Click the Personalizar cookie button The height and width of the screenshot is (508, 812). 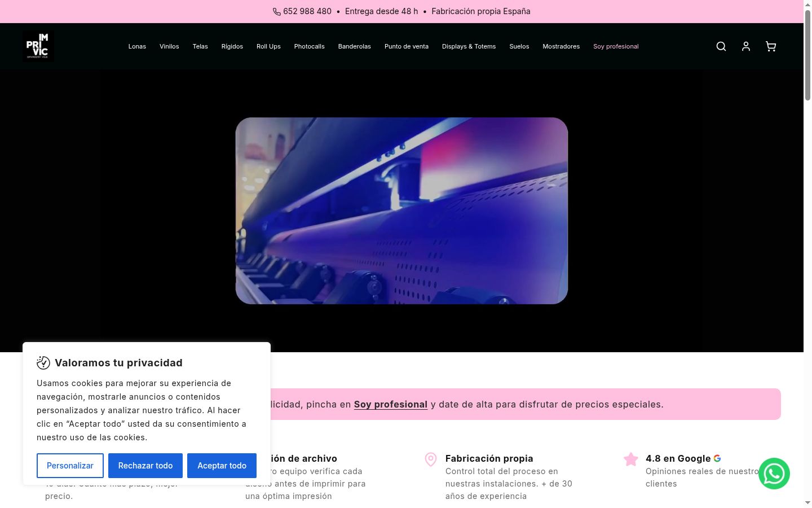(x=70, y=466)
